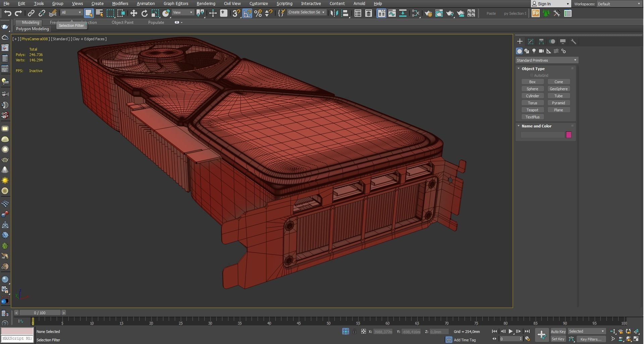Click the time slider 0 / 100
Screen dimensions: 644x344
[x=40, y=312]
